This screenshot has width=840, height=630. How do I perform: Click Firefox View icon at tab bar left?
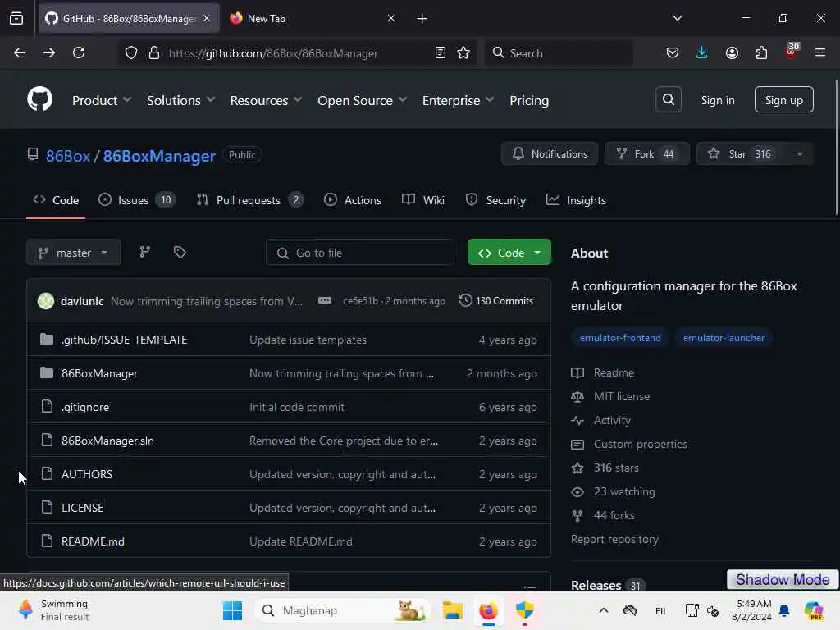[16, 18]
